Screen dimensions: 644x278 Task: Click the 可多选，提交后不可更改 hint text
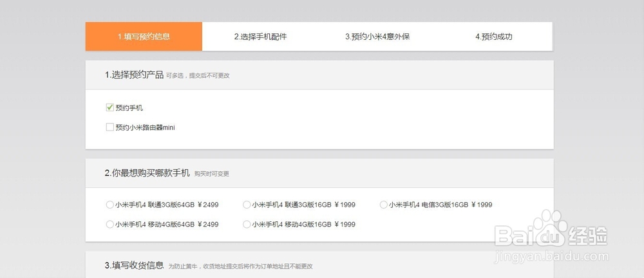198,76
